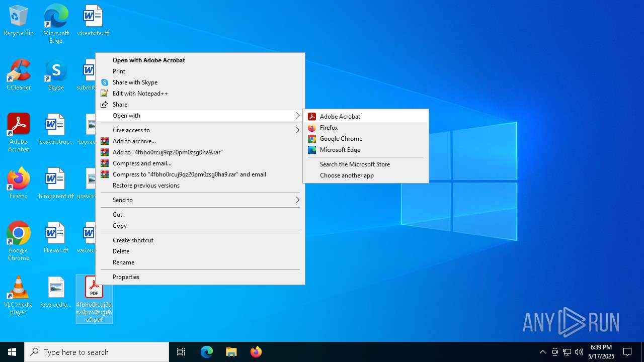Open with Microsoft Edge in submenu
Viewport: 644px width, 362px height.
coord(366,150)
